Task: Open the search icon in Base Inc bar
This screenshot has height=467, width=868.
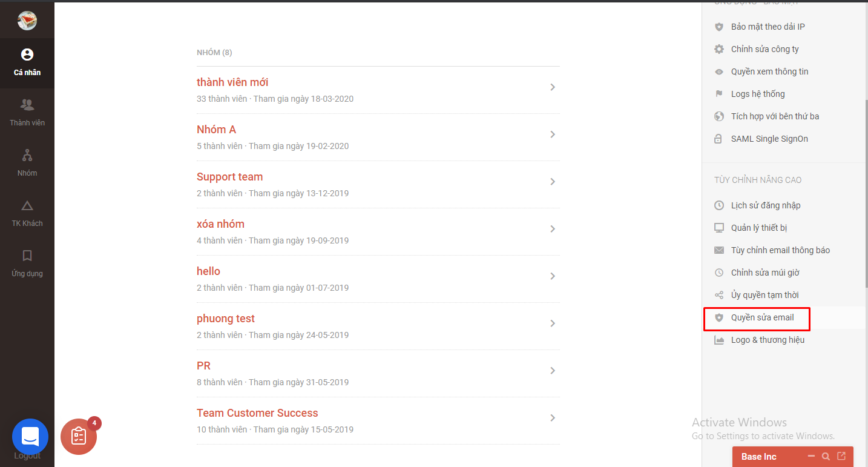Action: [826, 456]
